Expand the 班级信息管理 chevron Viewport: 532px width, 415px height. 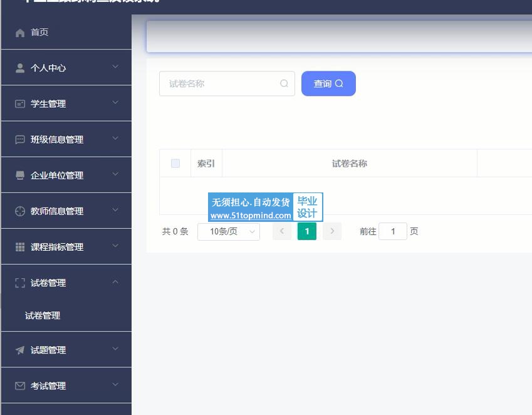point(115,138)
